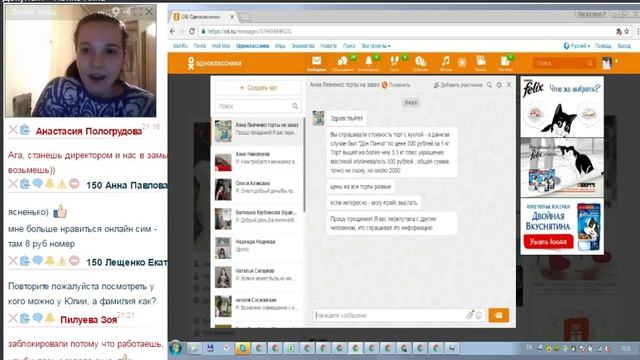Open Игры in top portal bar
Image resolution: width=640 pixels, height=360 pixels.
pos(280,46)
